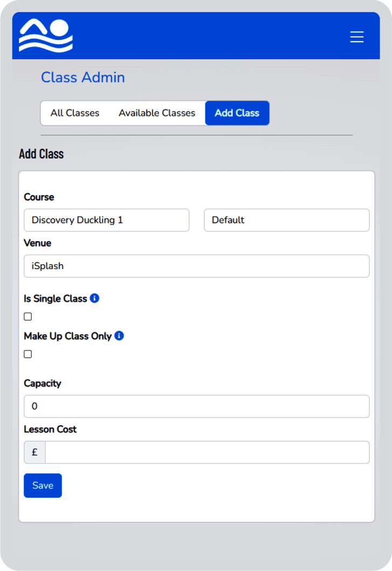Screen dimensions: 392x571
Task: Show info for Make Up Class Only
Action: (119, 336)
